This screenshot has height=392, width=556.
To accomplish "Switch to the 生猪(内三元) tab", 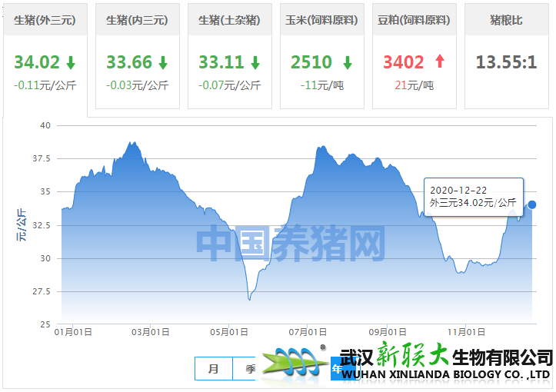I will pos(137,20).
